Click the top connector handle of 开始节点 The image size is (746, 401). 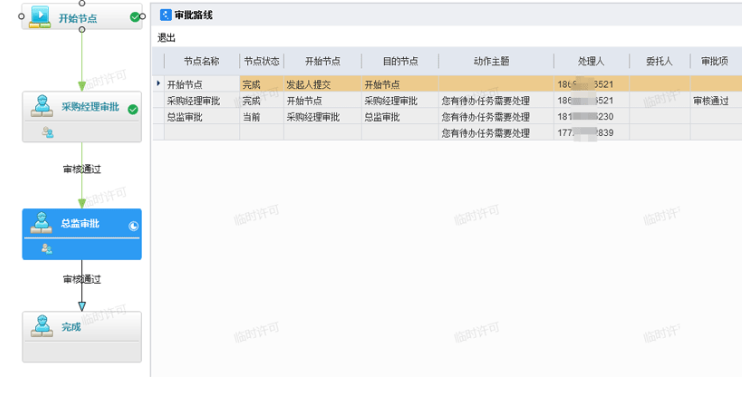[x=82, y=3]
